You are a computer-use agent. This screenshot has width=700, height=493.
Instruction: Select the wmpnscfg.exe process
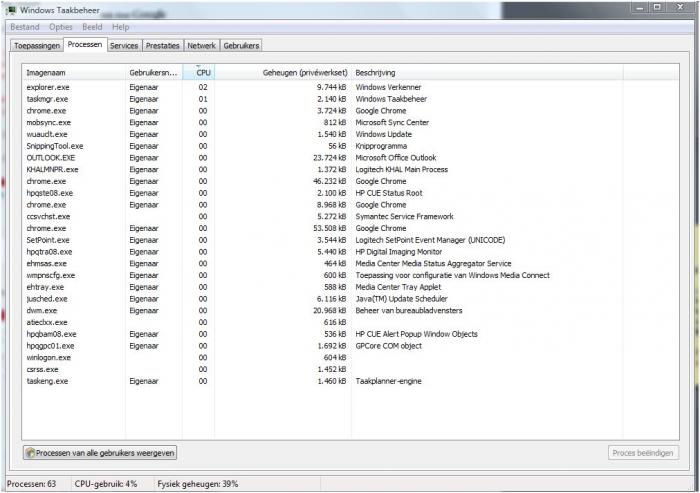coord(350,276)
